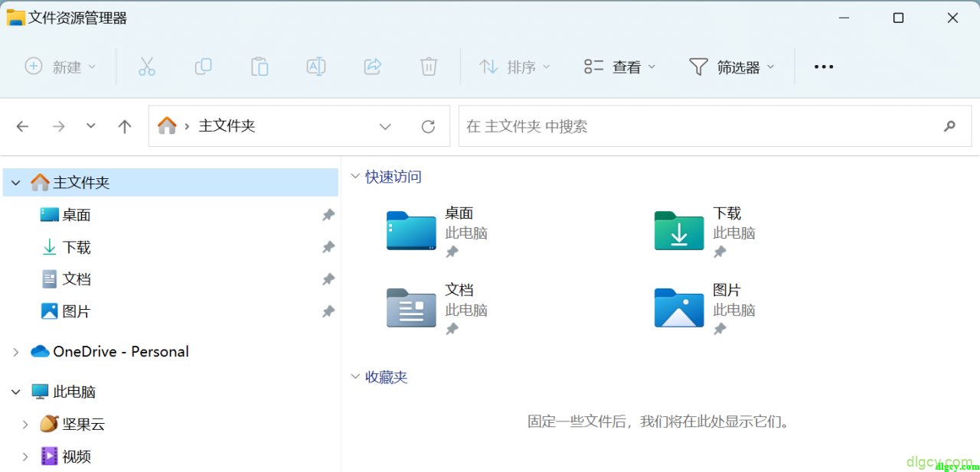Click the Copy icon in toolbar
This screenshot has width=980, height=472.
203,67
